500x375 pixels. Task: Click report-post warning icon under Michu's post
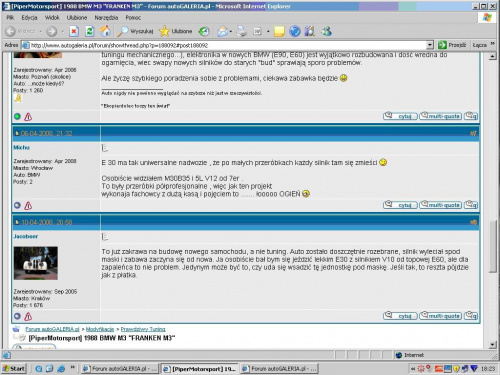pos(28,206)
